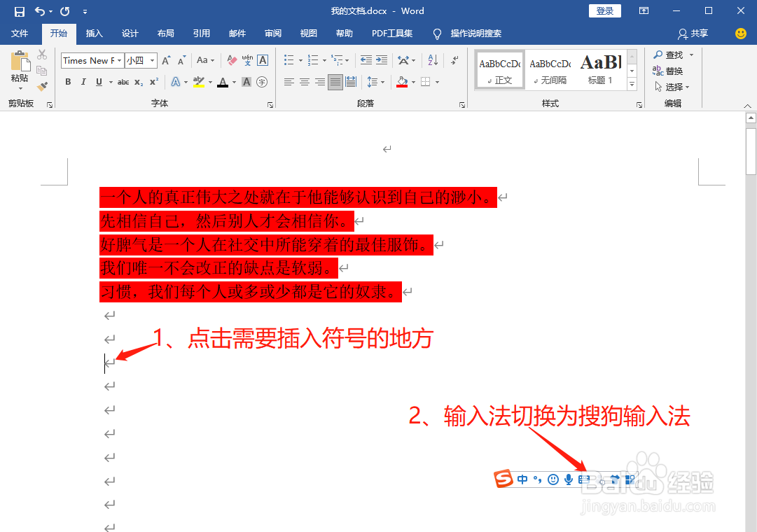
Task: Click the 登录 sign-in button
Action: coord(604,10)
